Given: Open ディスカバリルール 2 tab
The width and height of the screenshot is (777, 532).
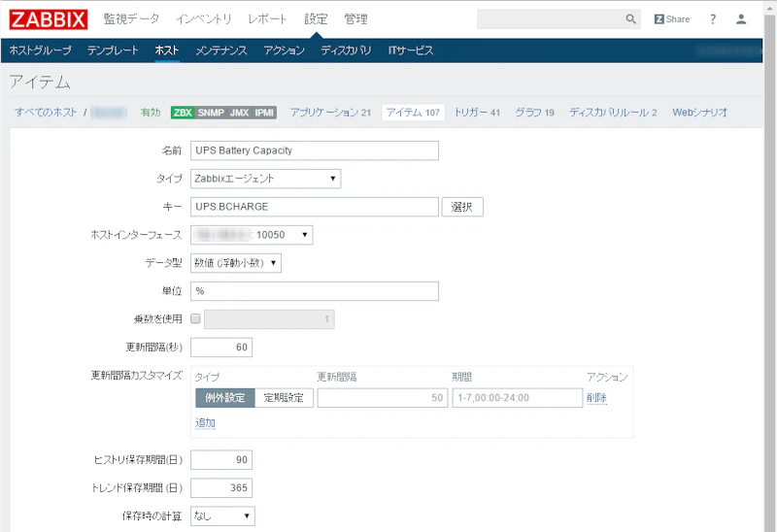Looking at the screenshot, I should (x=613, y=113).
